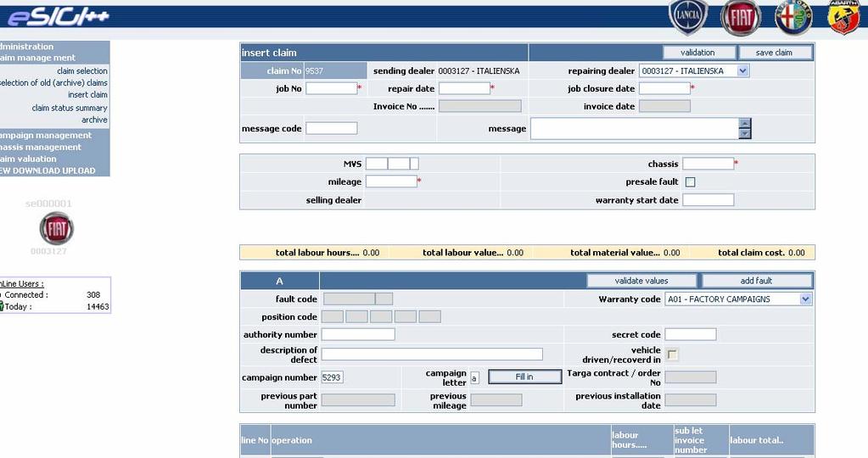Image resolution: width=868 pixels, height=458 pixels.
Task: Click the Fiat brand logo in header
Action: tap(741, 18)
